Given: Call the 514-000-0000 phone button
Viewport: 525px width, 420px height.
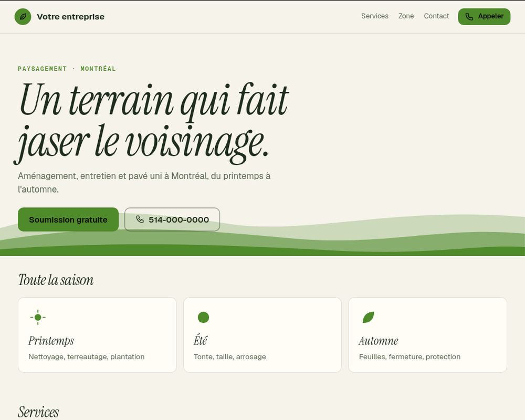Looking at the screenshot, I should click(172, 219).
